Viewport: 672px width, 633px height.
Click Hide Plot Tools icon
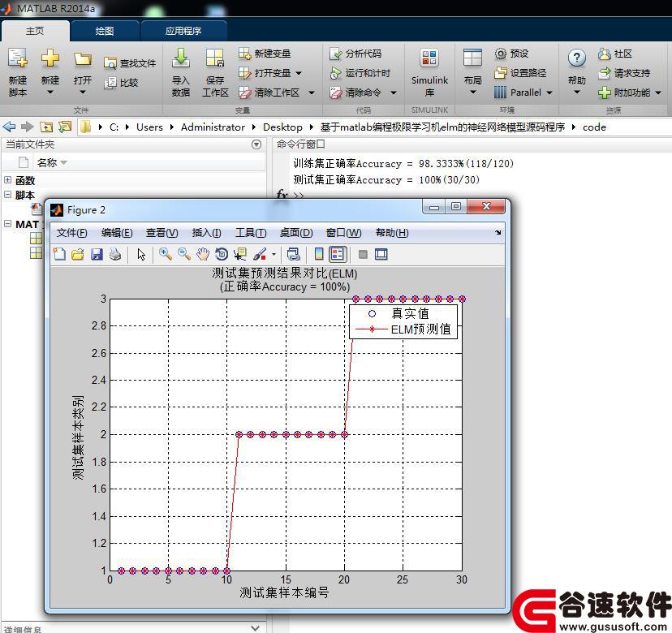tap(363, 254)
